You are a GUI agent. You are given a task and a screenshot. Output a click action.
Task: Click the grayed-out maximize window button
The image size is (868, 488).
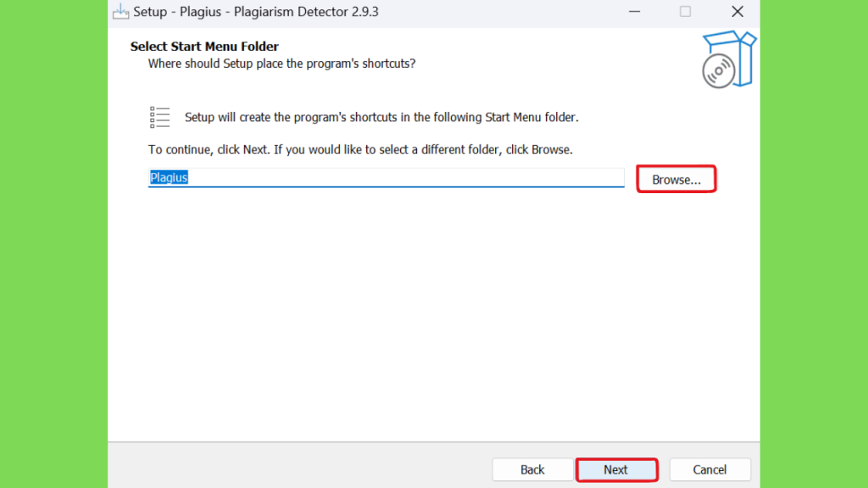click(x=685, y=12)
